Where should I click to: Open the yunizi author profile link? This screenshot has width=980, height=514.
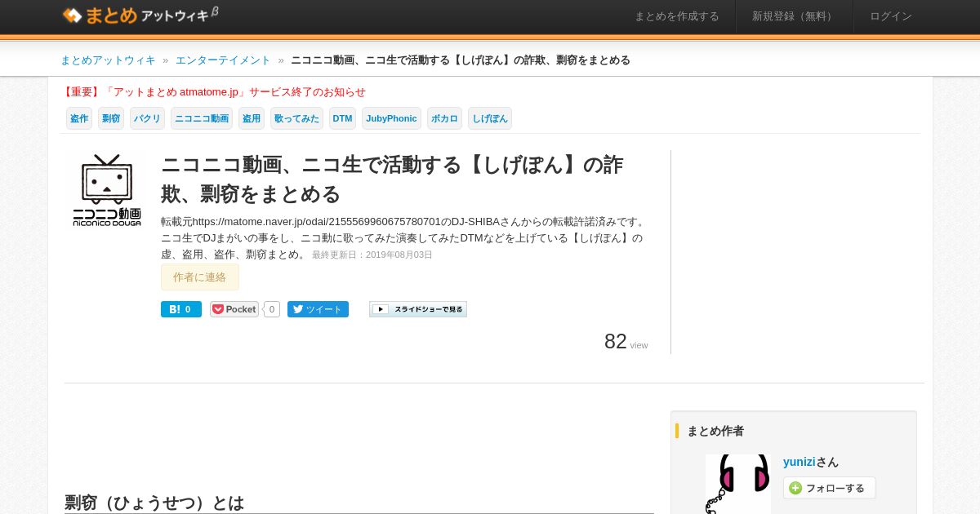pyautogui.click(x=800, y=462)
